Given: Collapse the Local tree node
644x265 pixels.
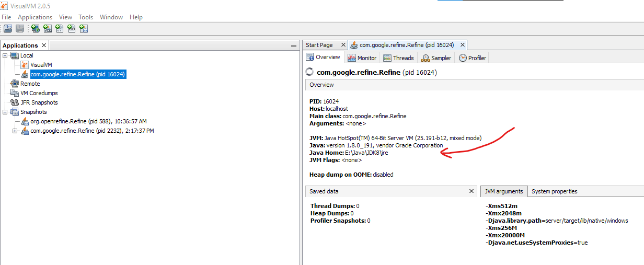Looking at the screenshot, I should (x=5, y=55).
